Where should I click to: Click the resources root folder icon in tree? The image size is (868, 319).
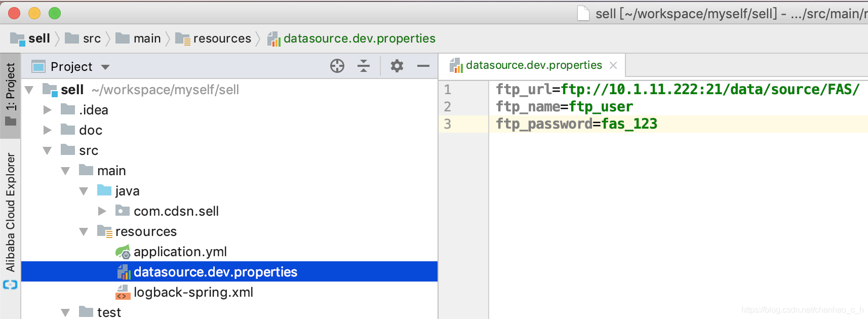click(x=105, y=231)
